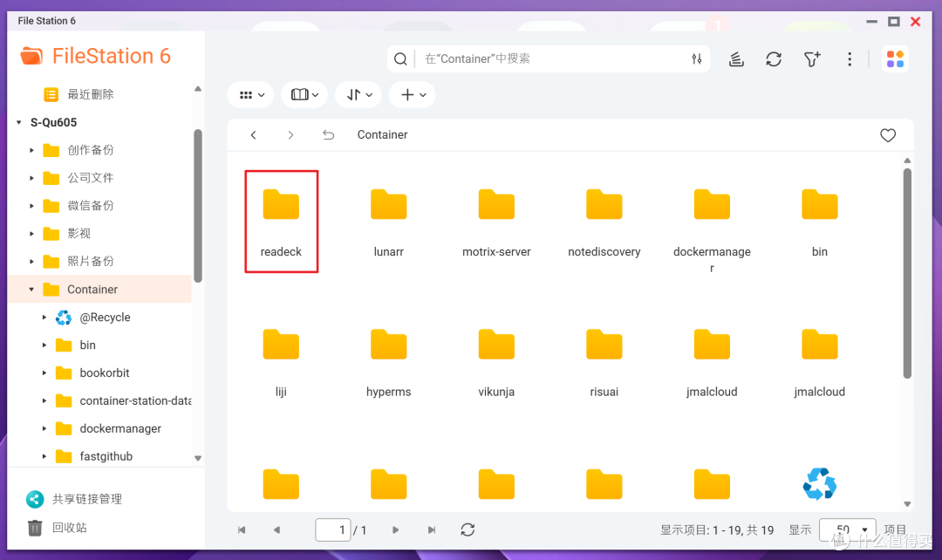This screenshot has height=560, width=942.
Task: Open the readeck folder
Action: click(281, 221)
